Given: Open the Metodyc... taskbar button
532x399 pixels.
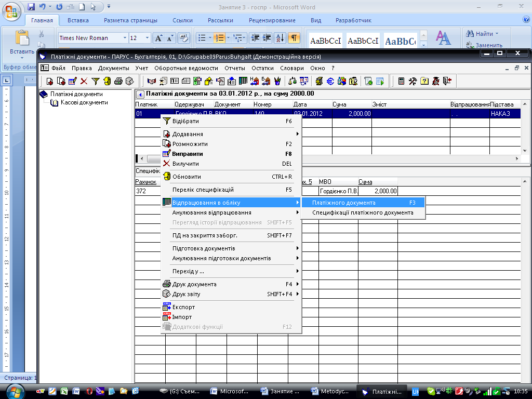Looking at the screenshot, I should (330, 391).
